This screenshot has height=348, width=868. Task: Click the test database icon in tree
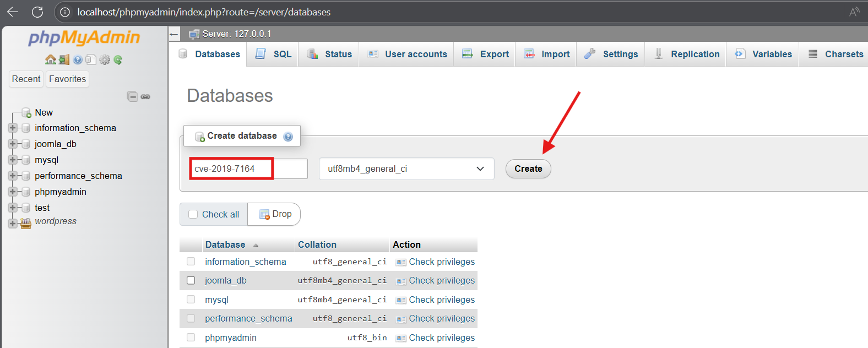25,208
